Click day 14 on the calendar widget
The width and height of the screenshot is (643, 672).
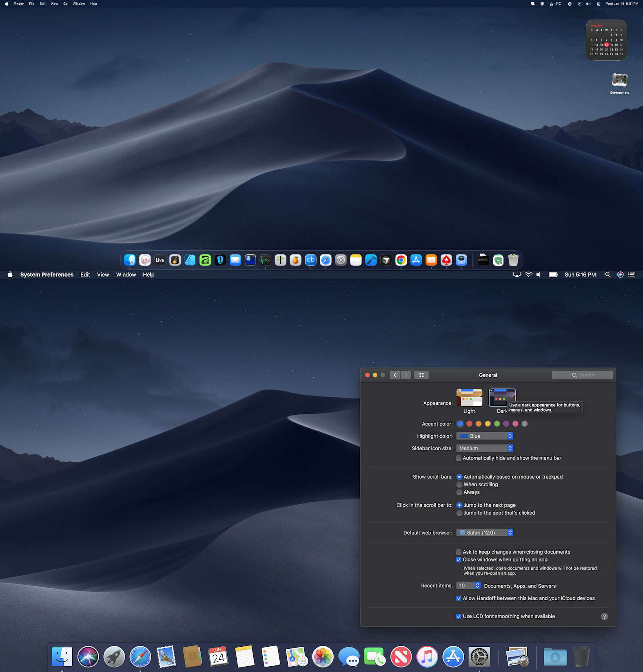point(607,45)
